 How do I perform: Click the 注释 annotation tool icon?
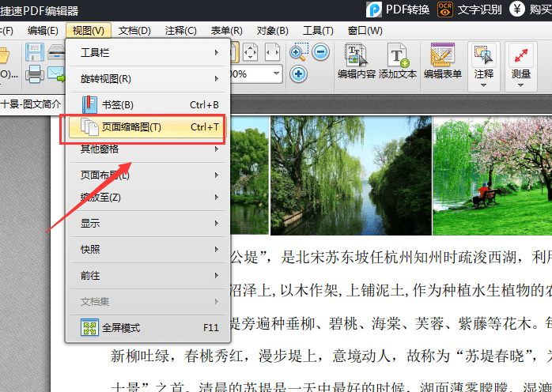click(x=484, y=55)
